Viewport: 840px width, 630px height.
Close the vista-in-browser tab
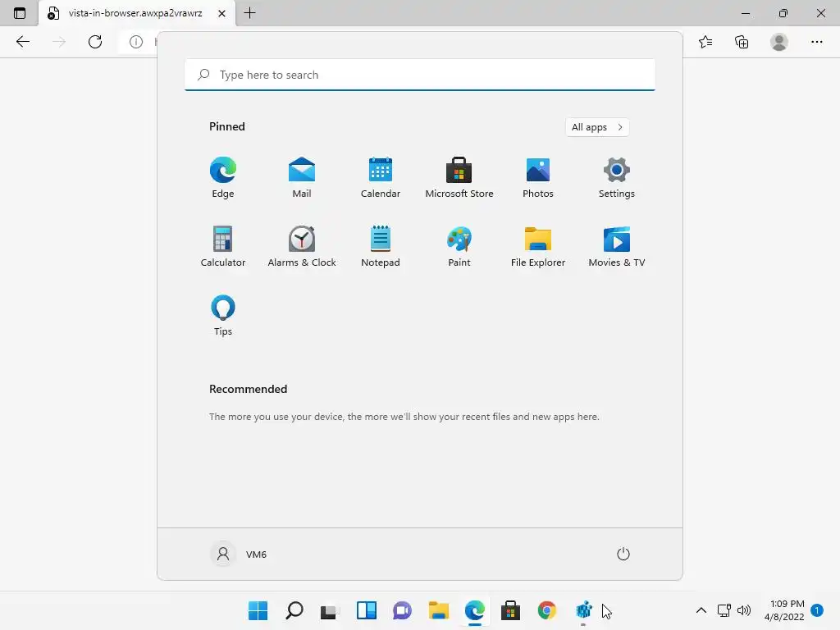(x=221, y=13)
